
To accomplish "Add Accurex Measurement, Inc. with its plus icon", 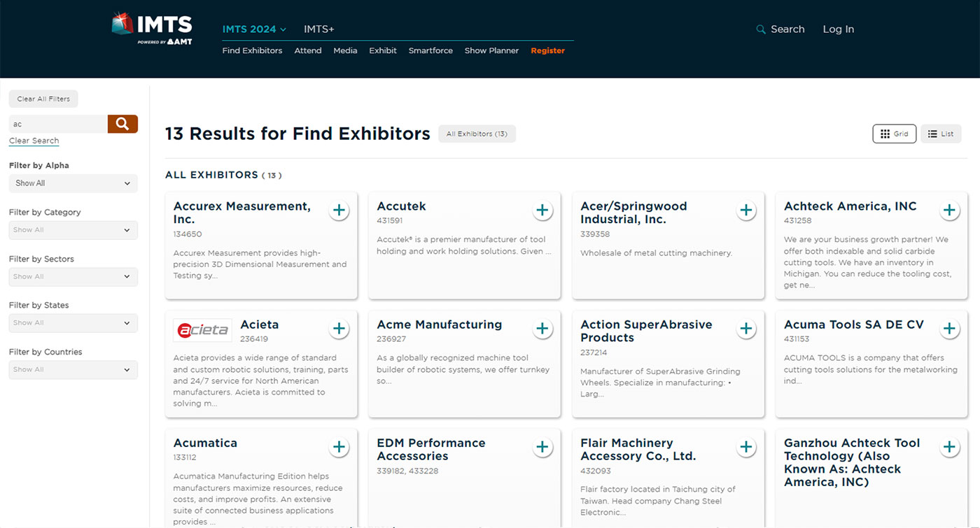I will [x=339, y=210].
